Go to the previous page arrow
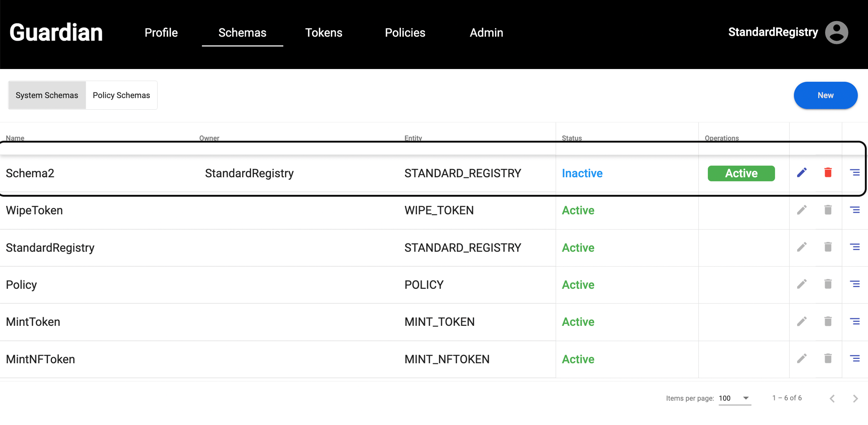 pos(832,398)
